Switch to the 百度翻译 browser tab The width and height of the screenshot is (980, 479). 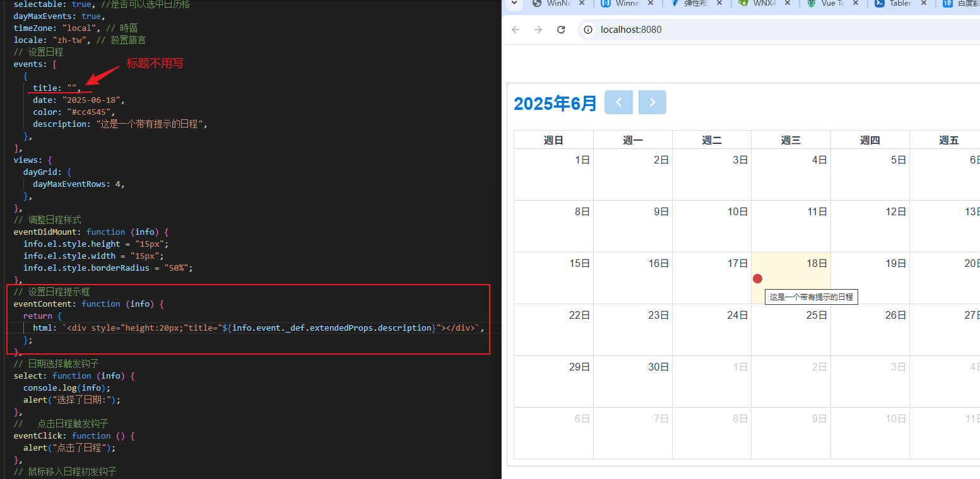(x=960, y=4)
